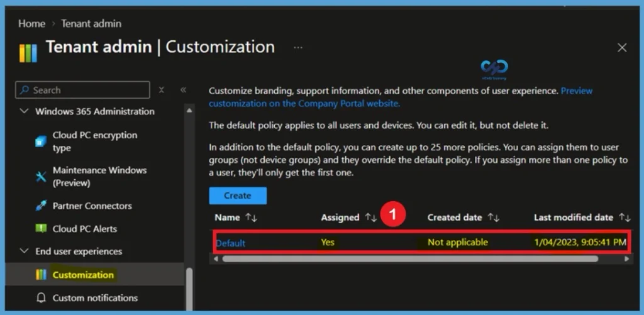The width and height of the screenshot is (644, 315).
Task: Click the table's scroll left arrow
Action: coord(216,259)
